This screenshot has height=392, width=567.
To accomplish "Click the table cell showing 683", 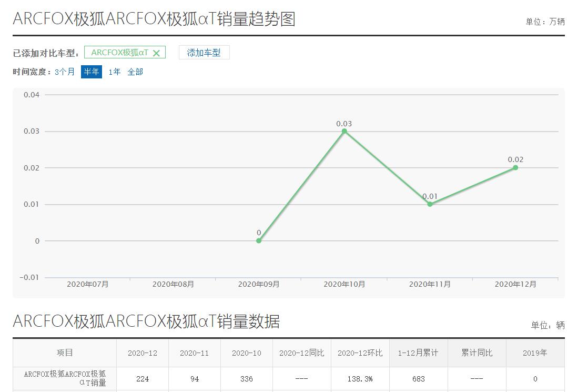I will [418, 379].
